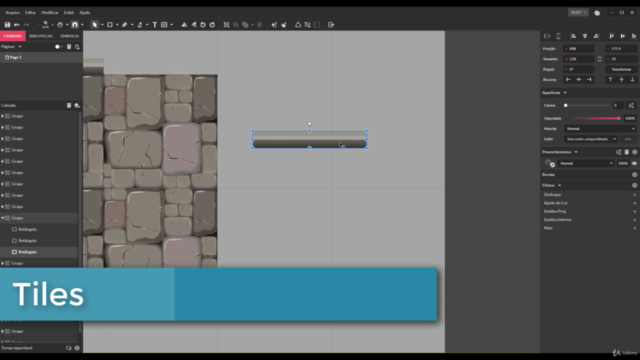Add the Sombra Proj effect

(635, 211)
